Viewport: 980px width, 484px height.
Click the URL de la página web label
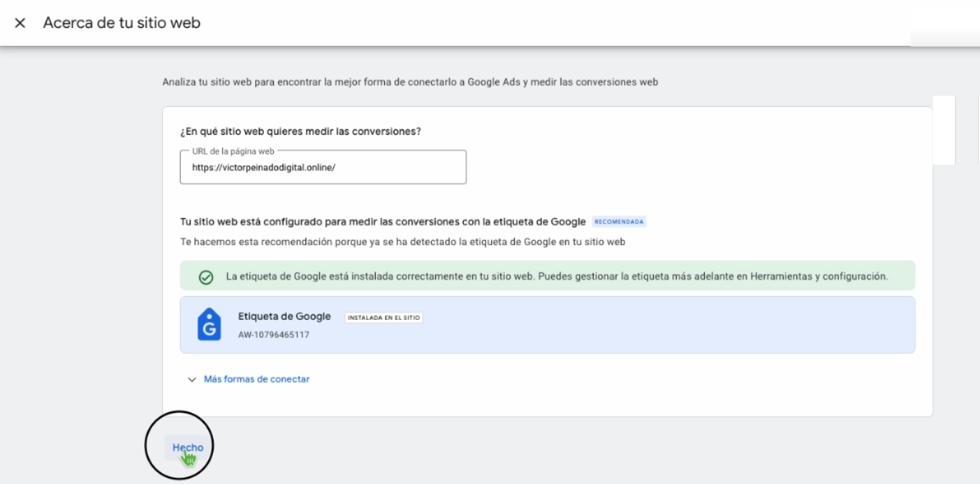(x=234, y=151)
